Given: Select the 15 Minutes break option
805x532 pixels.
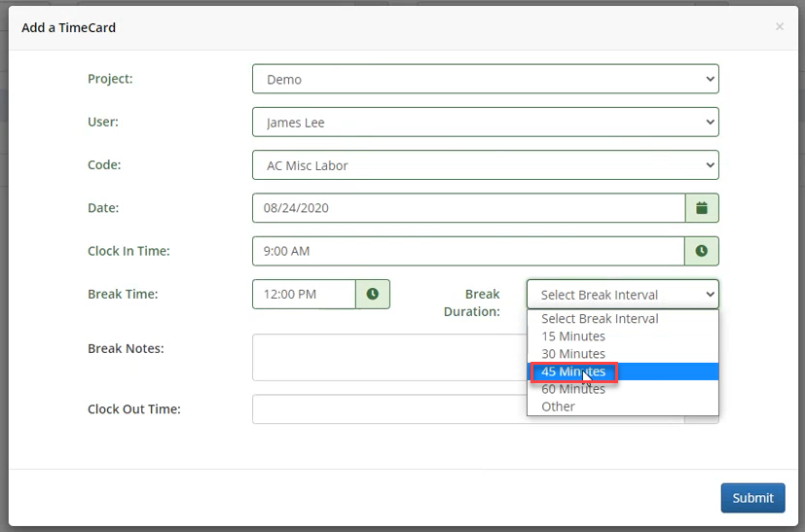Looking at the screenshot, I should click(x=573, y=337).
